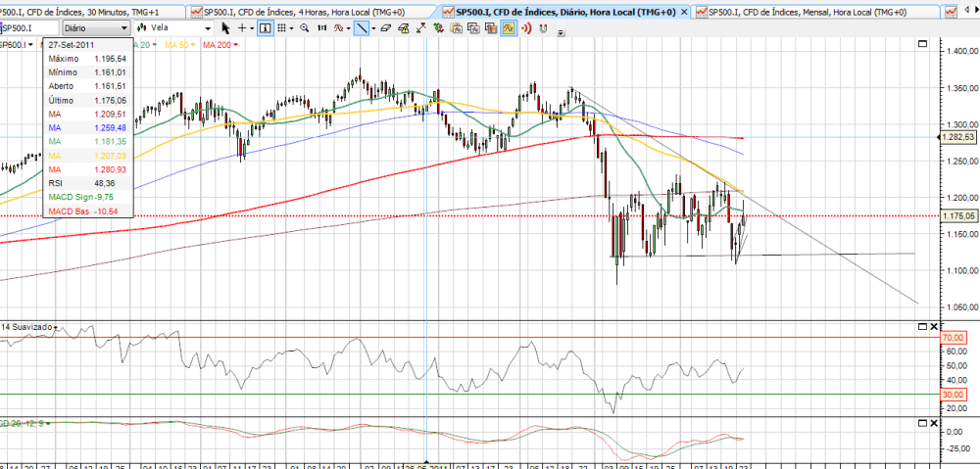Click the 1.175,05 current price label
This screenshot has height=469, width=980.
(x=960, y=216)
